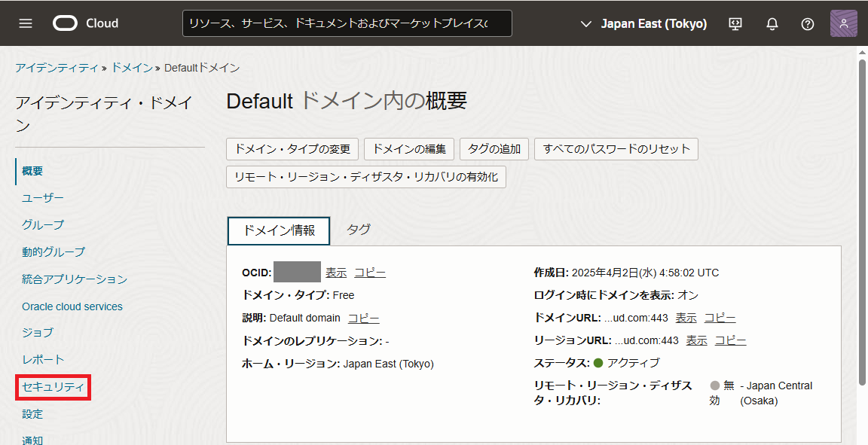Open the Cloud Shell developer tools icon
The height and width of the screenshot is (445, 868).
coord(735,24)
